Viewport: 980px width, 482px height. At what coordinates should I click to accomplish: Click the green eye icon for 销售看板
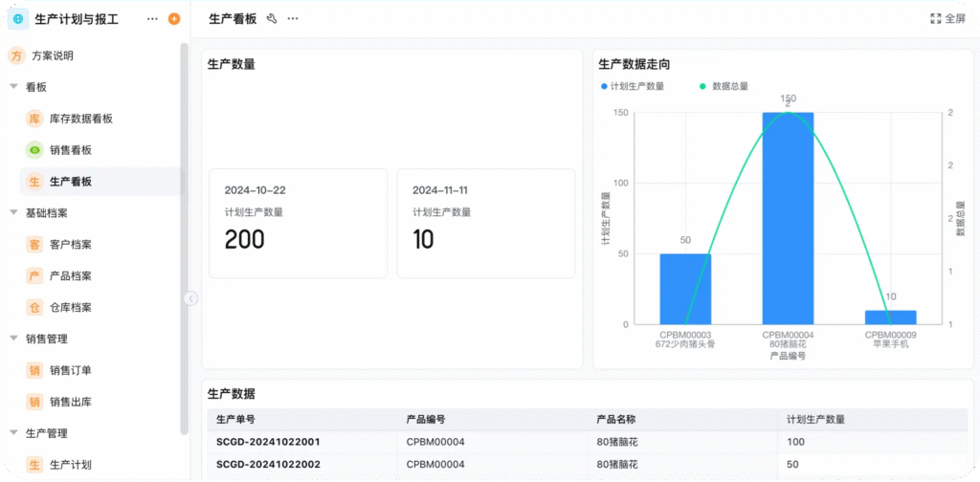[34, 150]
